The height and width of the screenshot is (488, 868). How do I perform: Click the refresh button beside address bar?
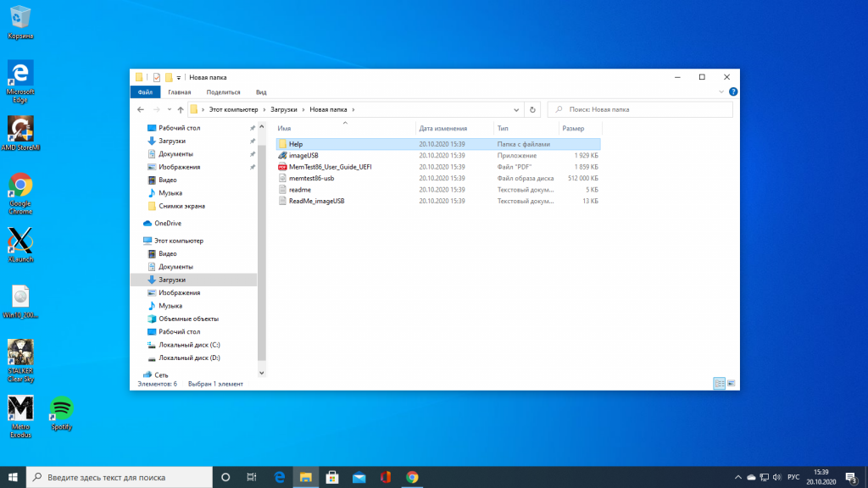(532, 109)
